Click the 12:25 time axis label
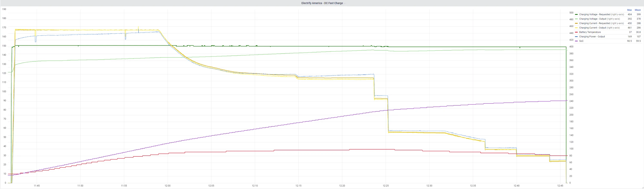The width and height of the screenshot is (644, 189). pyautogui.click(x=386, y=186)
